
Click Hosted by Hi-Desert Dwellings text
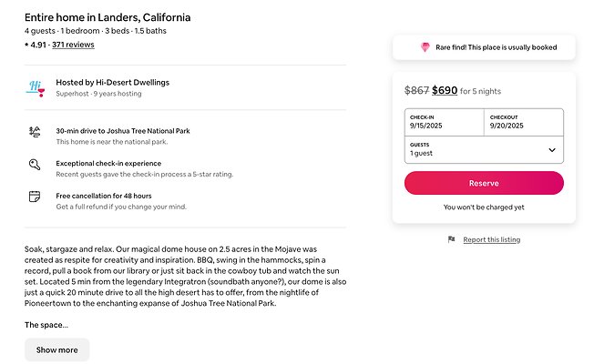click(112, 83)
